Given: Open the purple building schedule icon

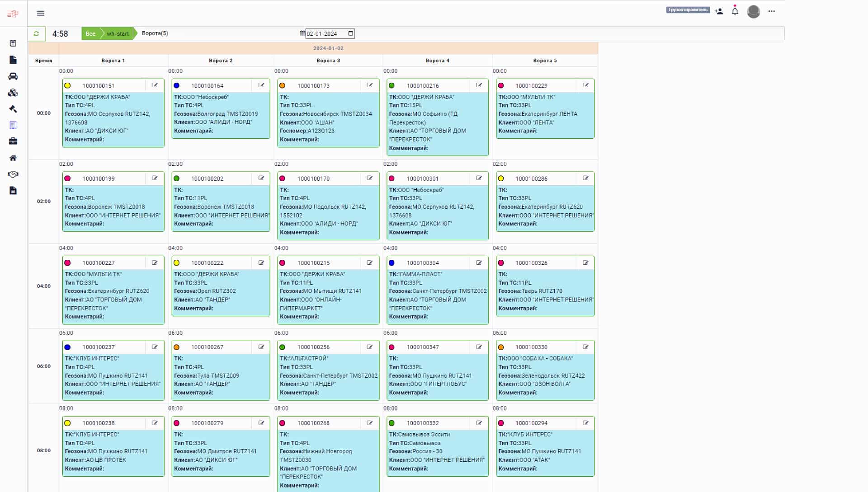Looking at the screenshot, I should 13,125.
